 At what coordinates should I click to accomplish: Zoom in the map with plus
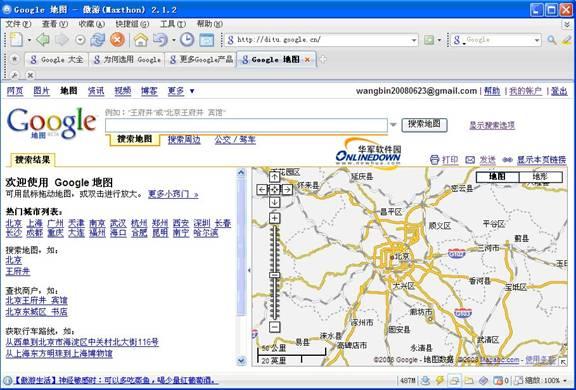[x=274, y=218]
